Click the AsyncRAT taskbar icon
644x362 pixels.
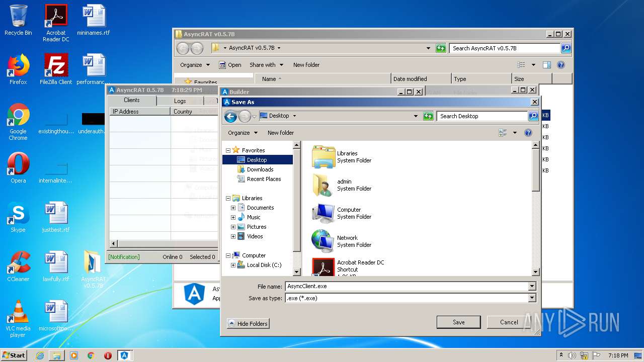tap(124, 355)
